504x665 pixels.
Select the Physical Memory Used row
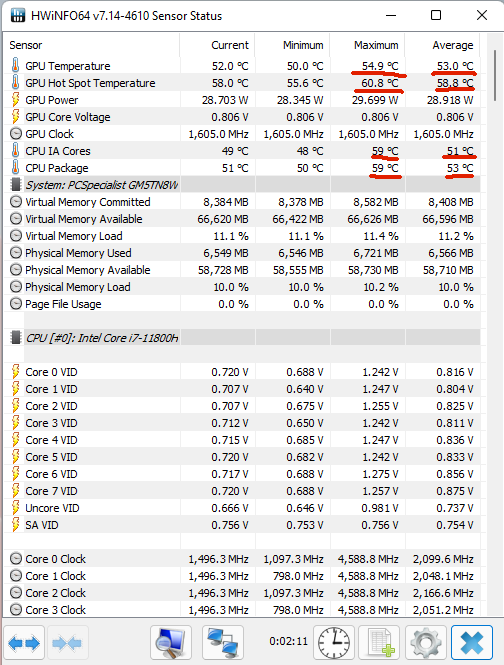tap(242, 253)
